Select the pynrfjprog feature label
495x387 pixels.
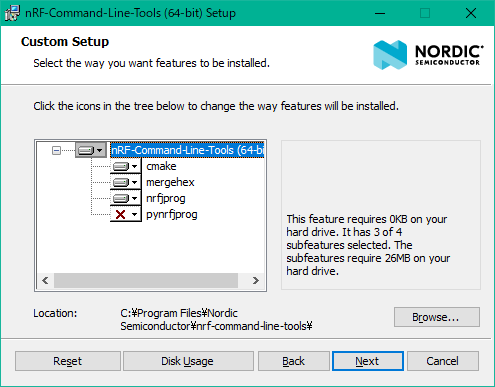172,214
